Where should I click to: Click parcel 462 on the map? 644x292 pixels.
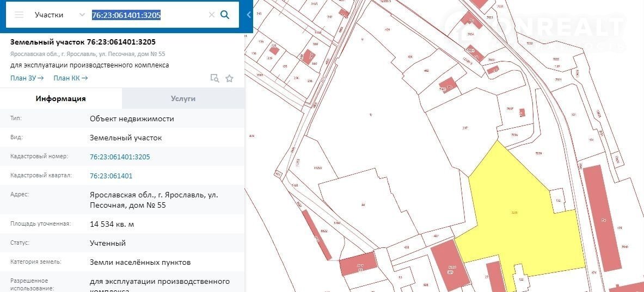coord(426,71)
